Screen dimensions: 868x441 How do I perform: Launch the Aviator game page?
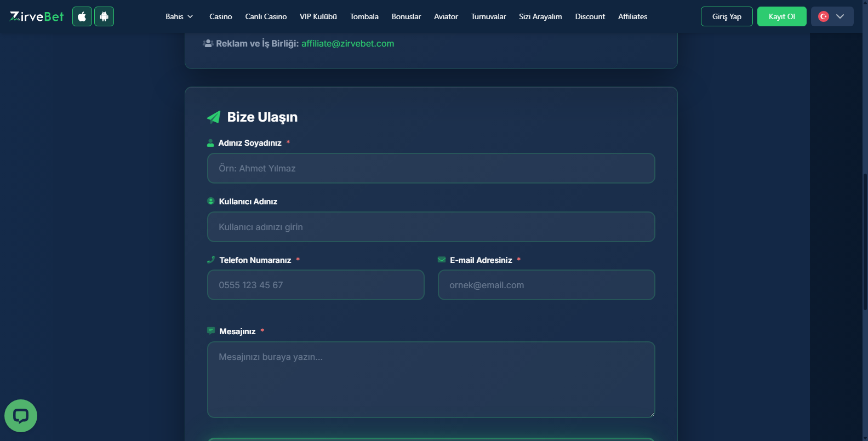pyautogui.click(x=446, y=16)
